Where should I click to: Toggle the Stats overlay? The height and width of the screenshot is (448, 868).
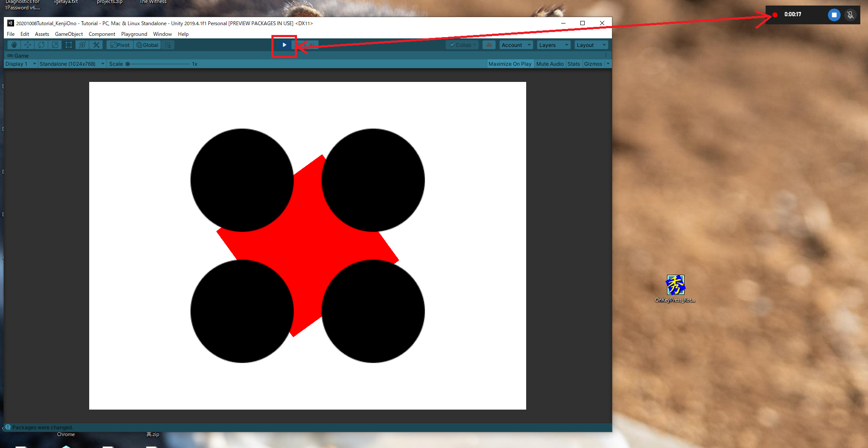[574, 64]
